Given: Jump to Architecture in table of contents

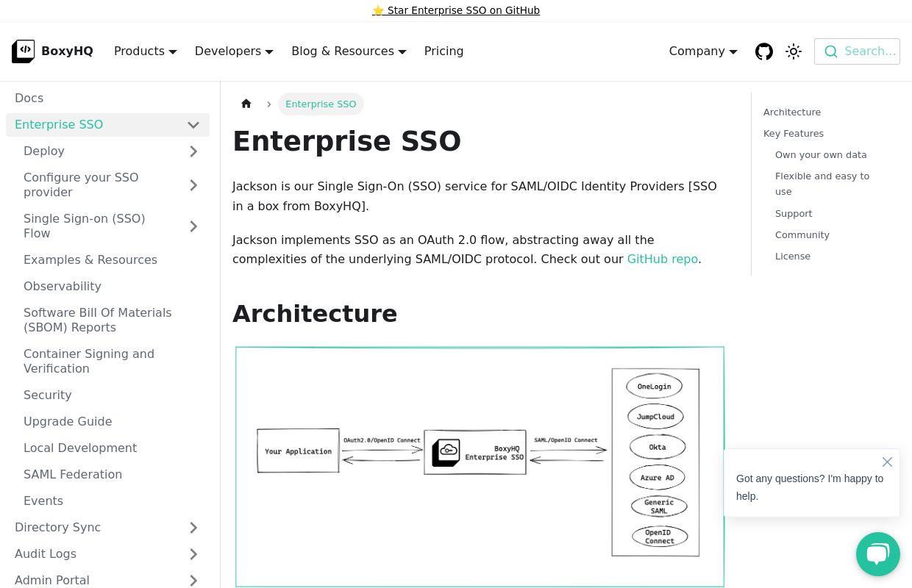Looking at the screenshot, I should pyautogui.click(x=792, y=112).
